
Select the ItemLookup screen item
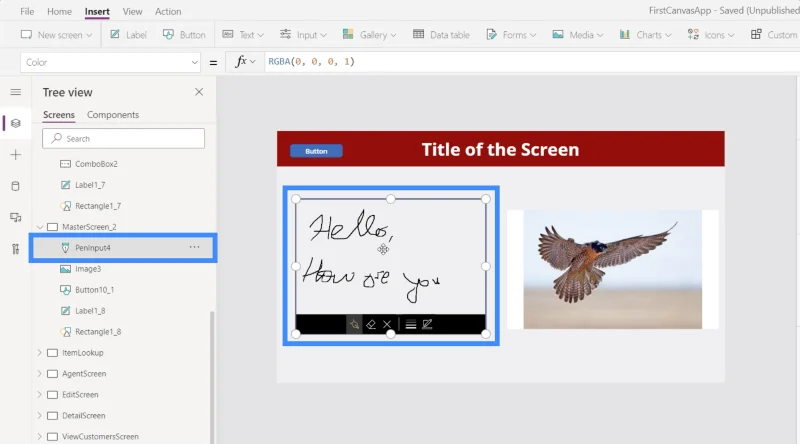(83, 353)
